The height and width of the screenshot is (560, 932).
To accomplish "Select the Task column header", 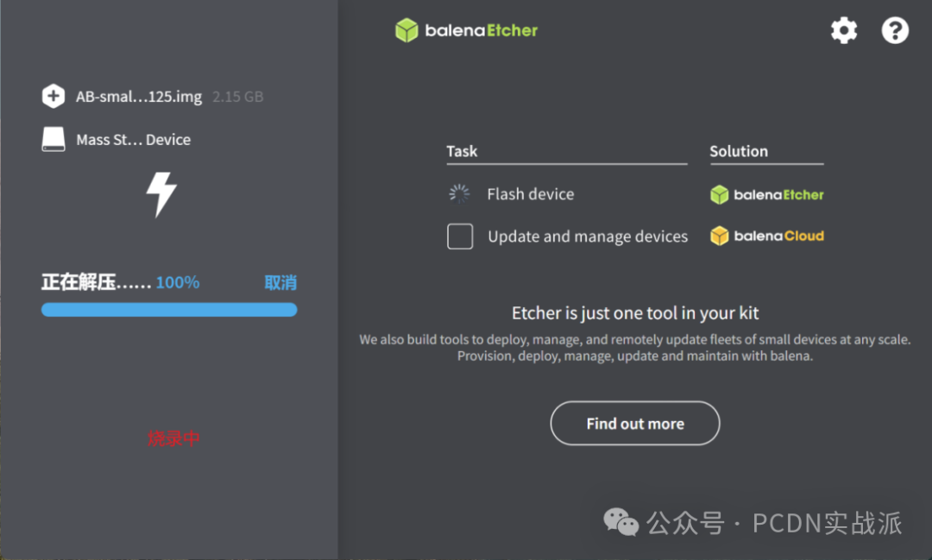I will 461,151.
